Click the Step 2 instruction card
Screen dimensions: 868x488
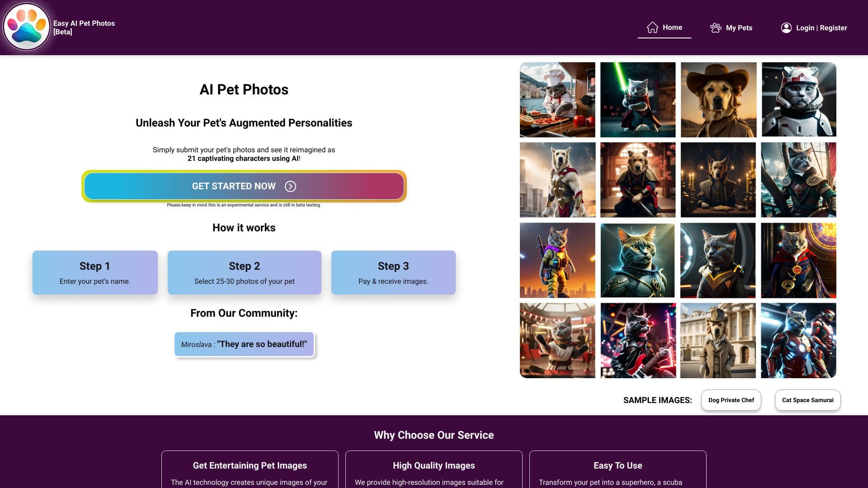[x=244, y=272]
